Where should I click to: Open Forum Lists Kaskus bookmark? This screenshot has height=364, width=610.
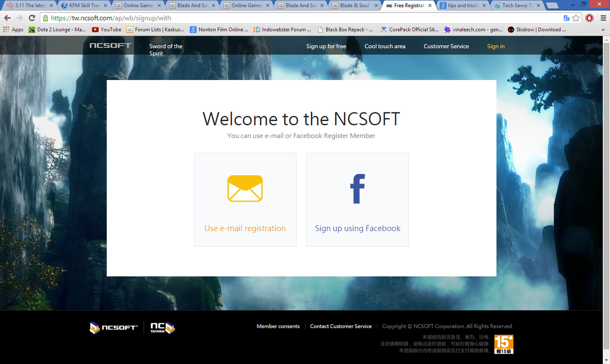pyautogui.click(x=155, y=30)
